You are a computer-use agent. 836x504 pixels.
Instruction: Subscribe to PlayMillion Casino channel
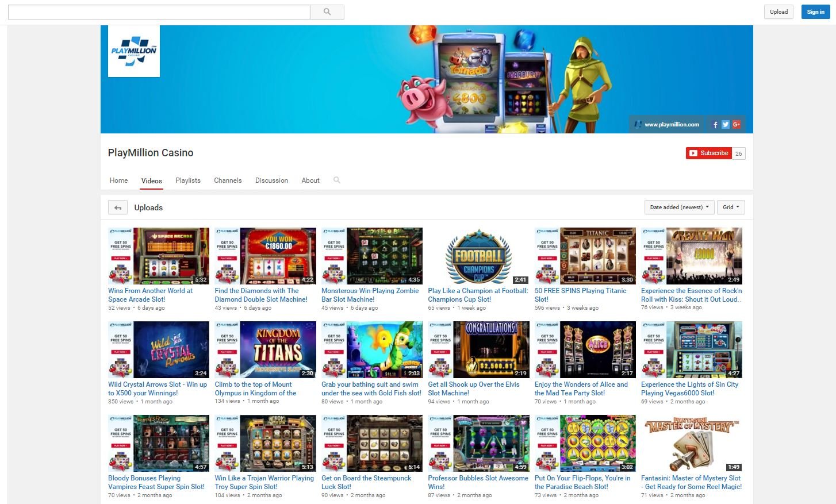(x=709, y=153)
